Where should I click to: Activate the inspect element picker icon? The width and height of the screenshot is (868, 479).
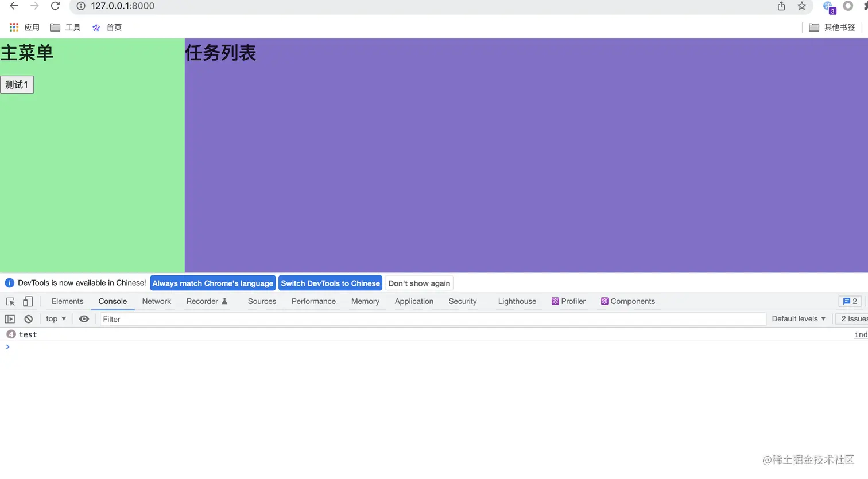10,301
